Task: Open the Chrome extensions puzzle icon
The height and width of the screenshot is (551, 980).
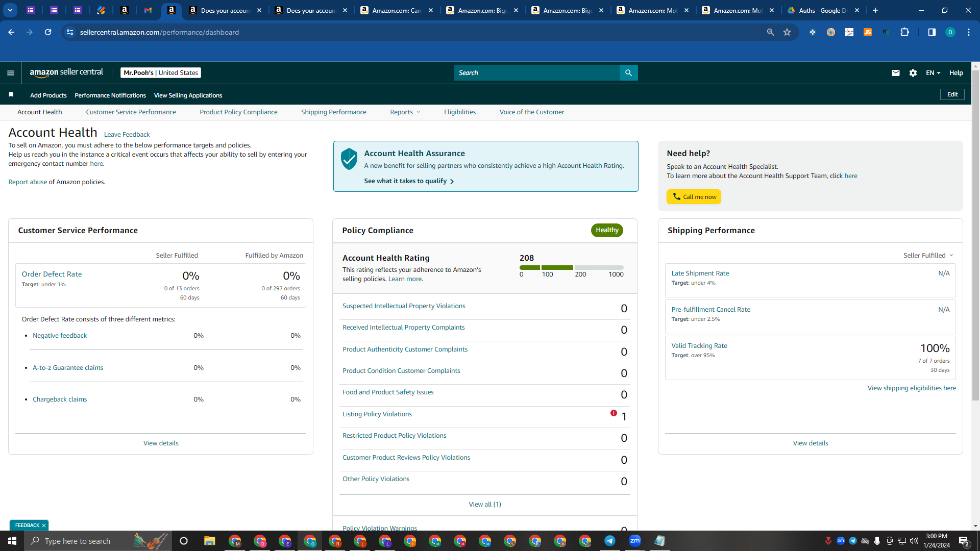Action: pyautogui.click(x=905, y=32)
